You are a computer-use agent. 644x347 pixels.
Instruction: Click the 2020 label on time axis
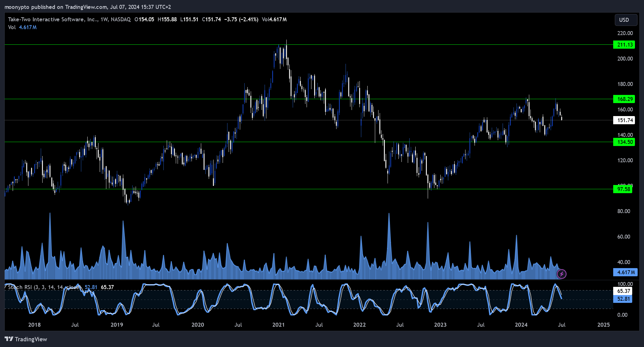(198, 325)
